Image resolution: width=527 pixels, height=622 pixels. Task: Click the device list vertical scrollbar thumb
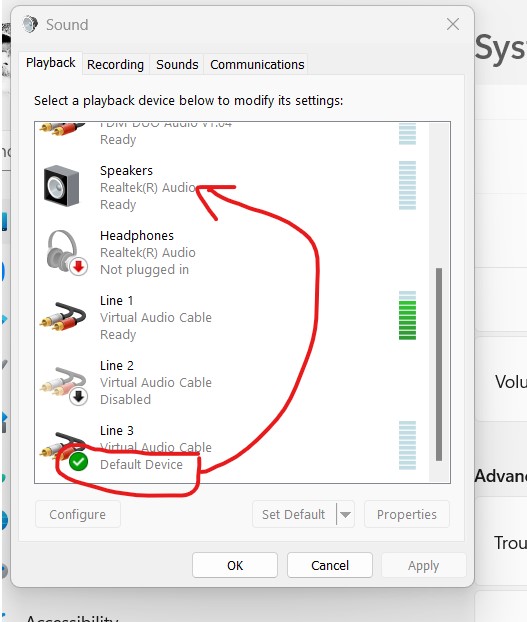(x=439, y=364)
